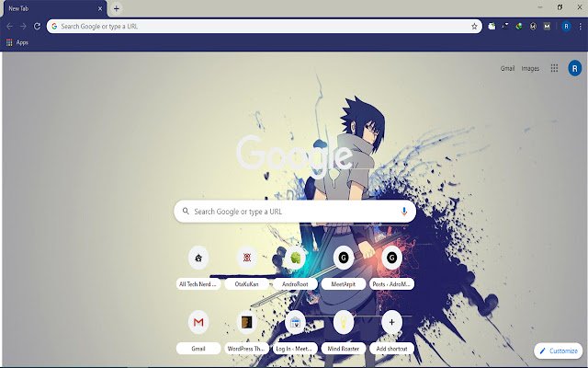This screenshot has width=588, height=368.
Task: Open a new tab with plus button
Action: 117,8
